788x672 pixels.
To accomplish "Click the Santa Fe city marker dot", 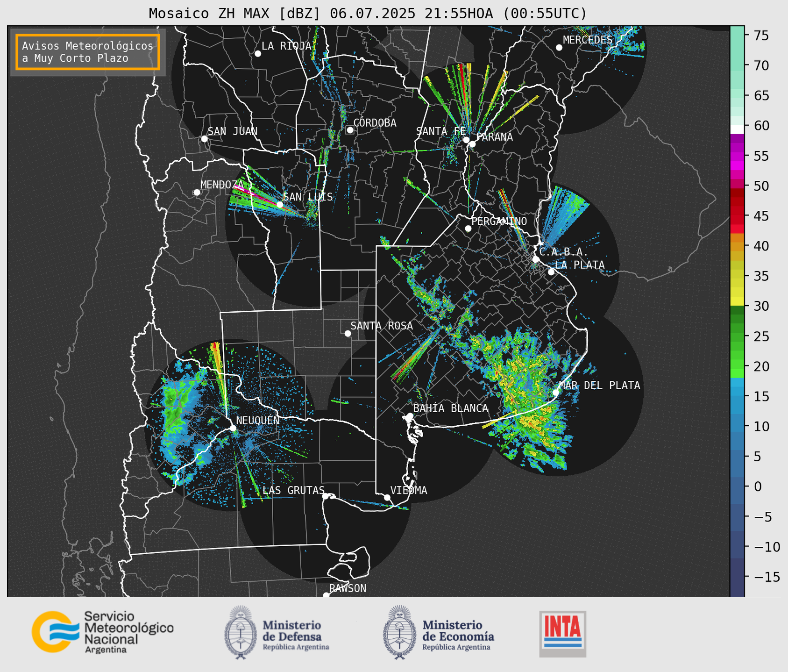I will 466,140.
